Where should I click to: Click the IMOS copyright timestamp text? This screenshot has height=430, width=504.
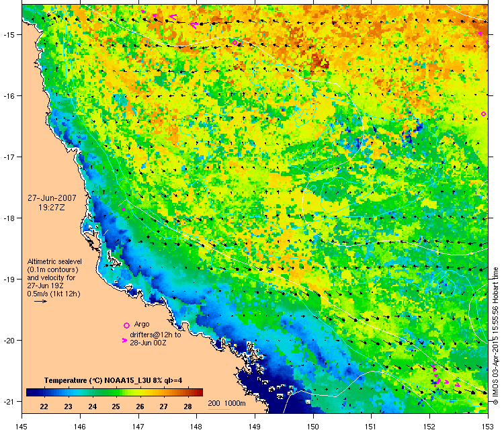495,336
